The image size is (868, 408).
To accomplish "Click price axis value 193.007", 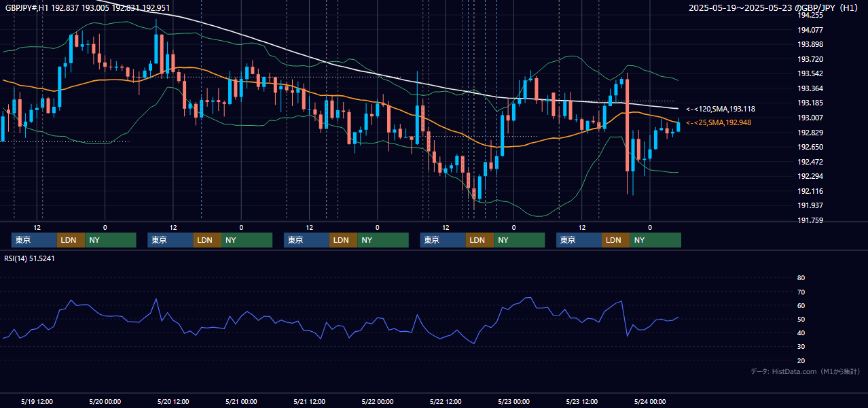I will click(x=810, y=118).
